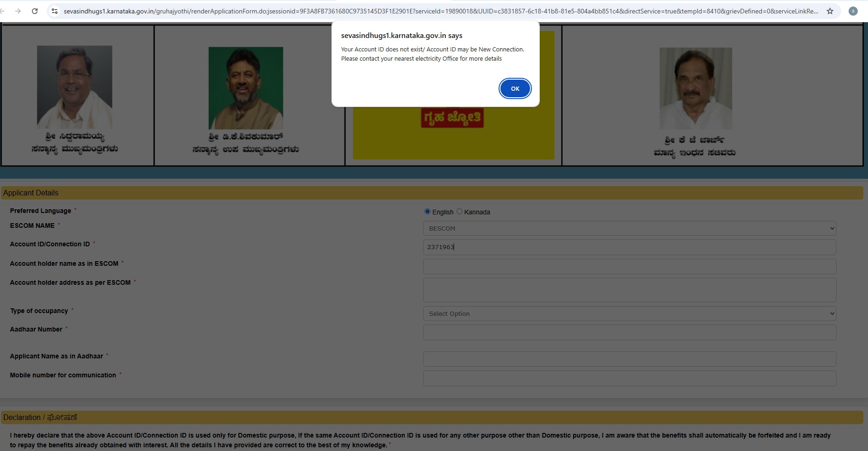The image size is (868, 451).
Task: Click Account holder name as in ESCOM field
Action: pyautogui.click(x=630, y=266)
